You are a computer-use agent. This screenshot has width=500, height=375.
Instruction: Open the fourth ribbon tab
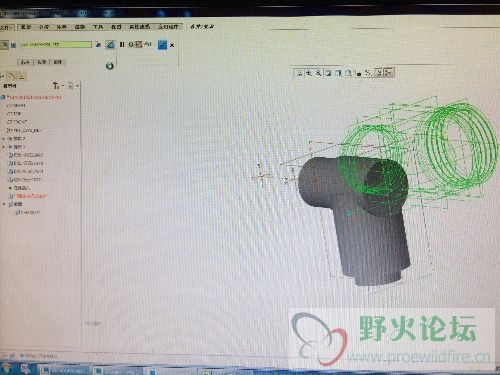[80, 27]
